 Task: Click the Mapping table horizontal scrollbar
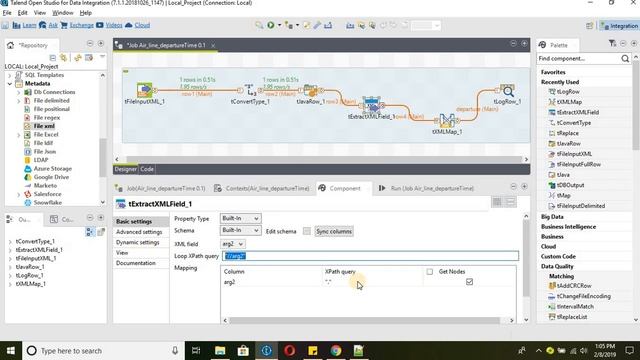(x=364, y=320)
